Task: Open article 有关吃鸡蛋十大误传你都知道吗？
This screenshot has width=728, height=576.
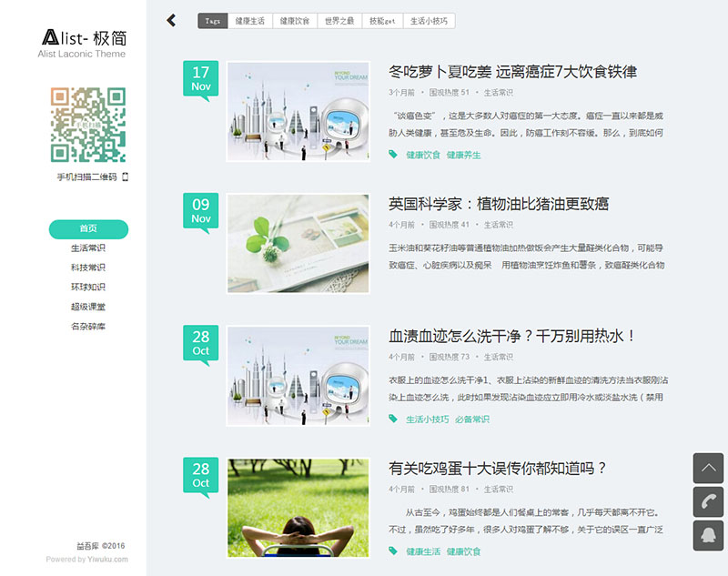Action: 498,469
